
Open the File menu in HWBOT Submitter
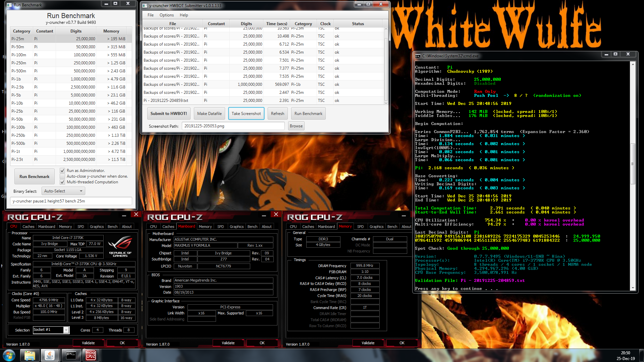point(151,15)
